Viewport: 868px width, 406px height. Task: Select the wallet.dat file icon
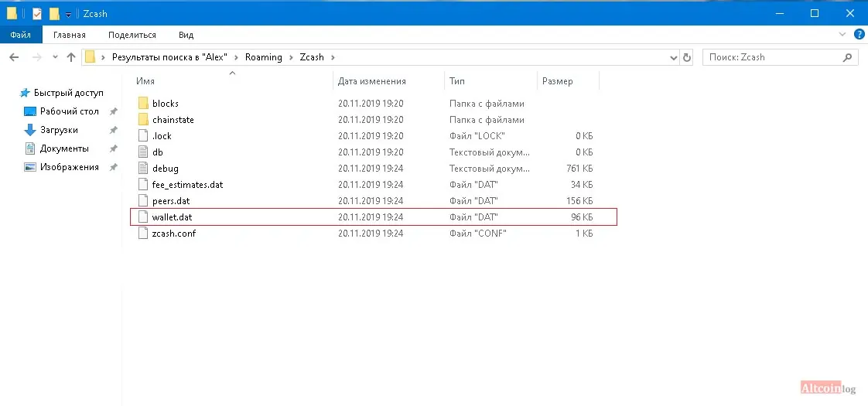pyautogui.click(x=143, y=217)
